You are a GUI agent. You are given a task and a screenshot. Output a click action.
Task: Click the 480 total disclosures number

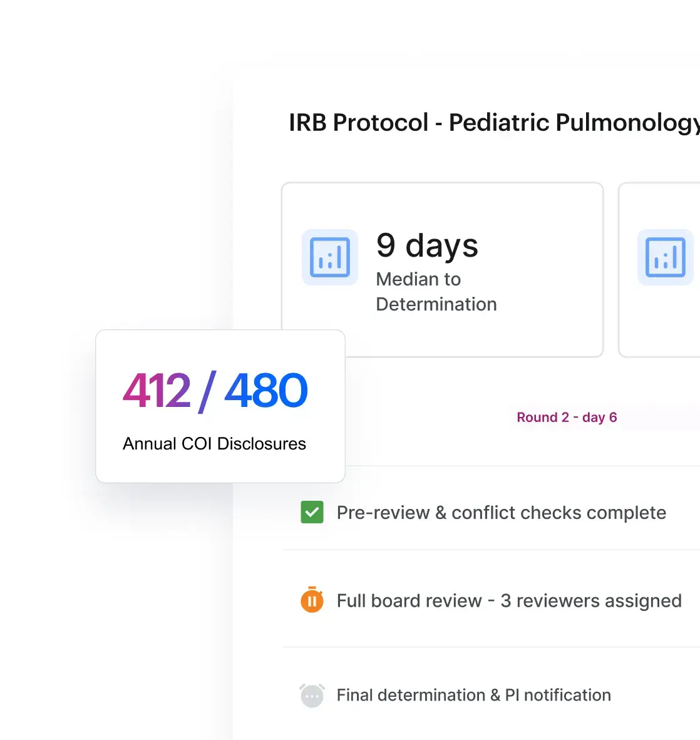[x=266, y=390]
